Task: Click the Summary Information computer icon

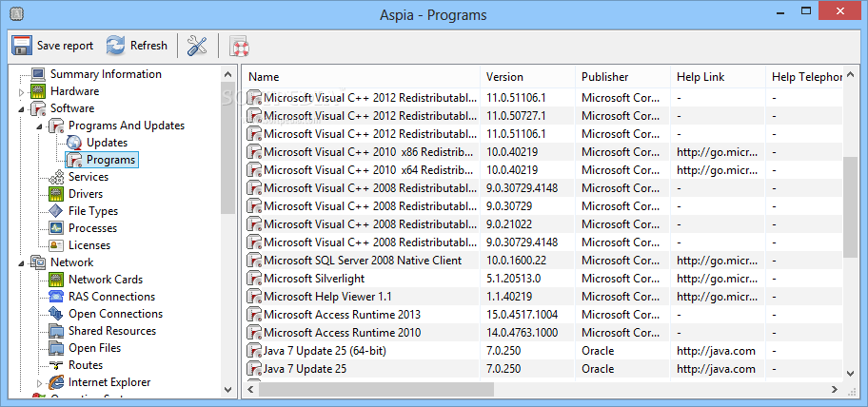Action: coord(38,74)
